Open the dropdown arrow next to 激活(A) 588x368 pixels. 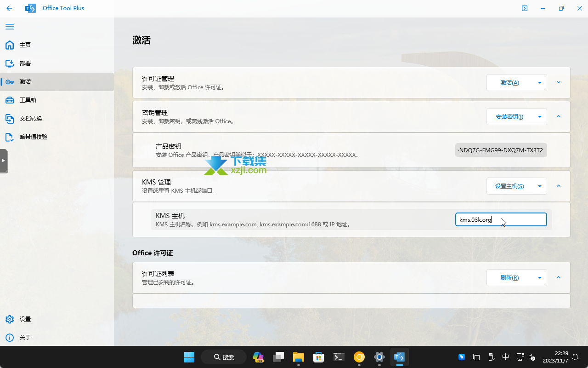tap(539, 83)
